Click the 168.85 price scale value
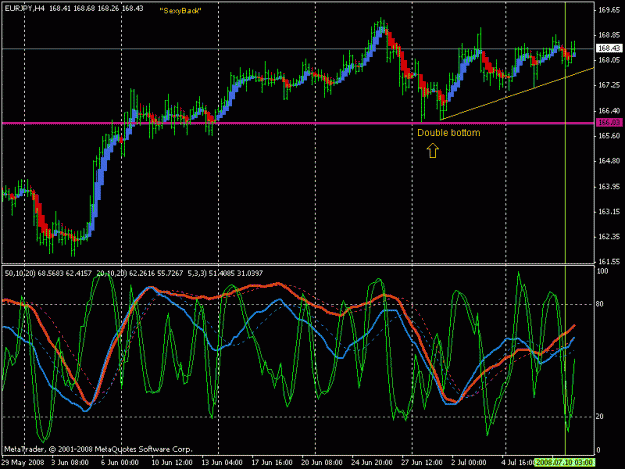Screen dimensions: 625x469 609,35
